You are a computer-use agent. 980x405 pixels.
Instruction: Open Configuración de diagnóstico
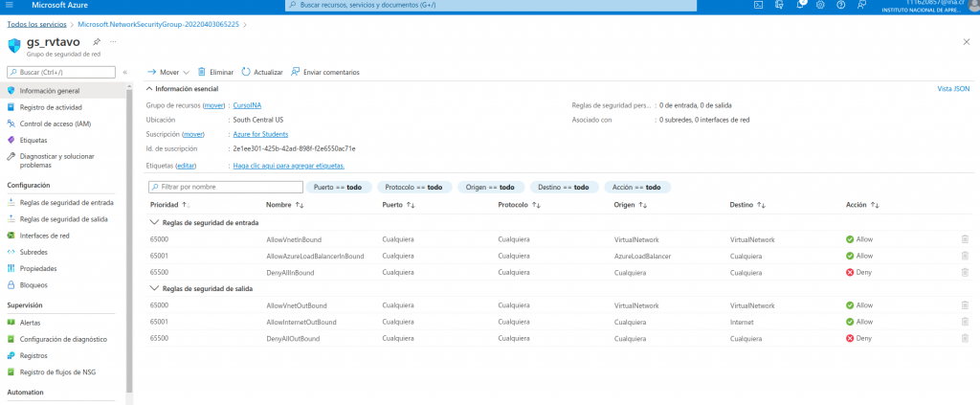click(62, 339)
